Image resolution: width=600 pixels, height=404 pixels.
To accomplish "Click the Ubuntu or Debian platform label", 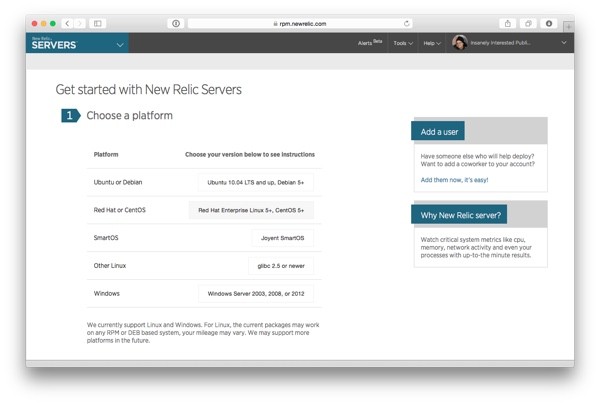I will (x=118, y=182).
